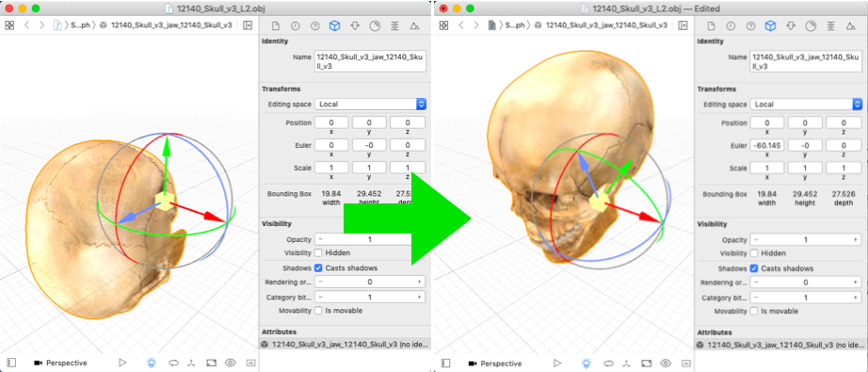Show the Quick Help inspector in the Edited window
868x372 pixels.
point(750,26)
